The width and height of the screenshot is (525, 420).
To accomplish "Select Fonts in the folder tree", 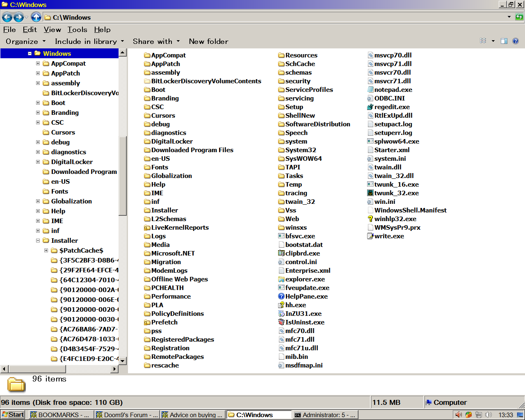I will pyautogui.click(x=59, y=192).
